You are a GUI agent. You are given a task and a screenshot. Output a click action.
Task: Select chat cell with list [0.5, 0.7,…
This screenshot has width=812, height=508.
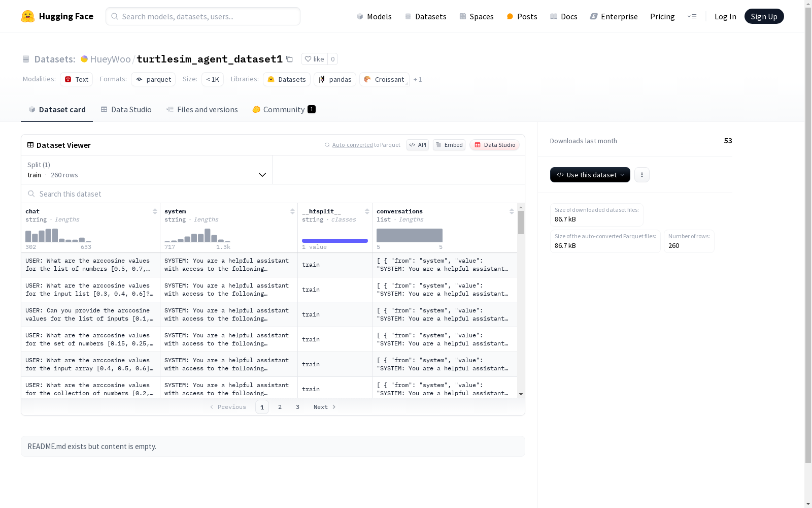point(90,265)
